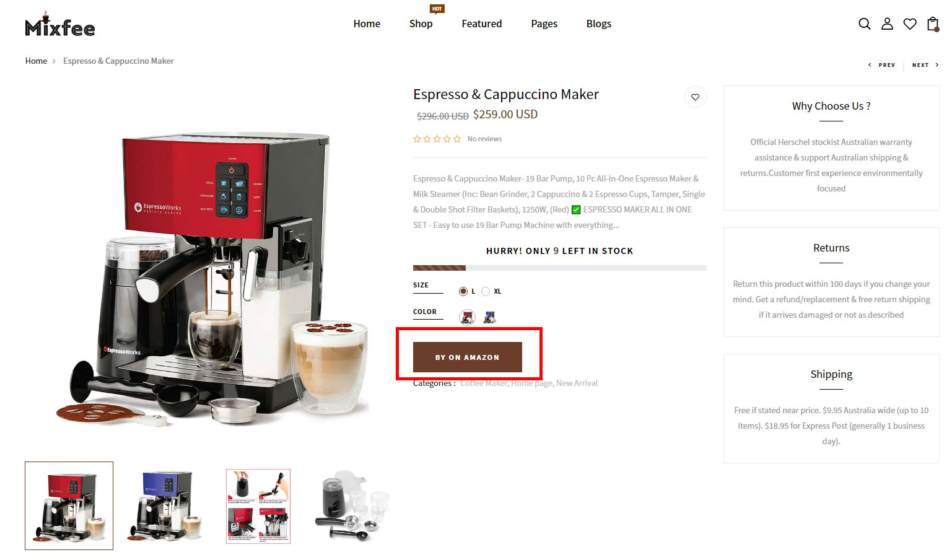The image size is (952, 560).
Task: Open the Pages menu
Action: [x=544, y=24]
